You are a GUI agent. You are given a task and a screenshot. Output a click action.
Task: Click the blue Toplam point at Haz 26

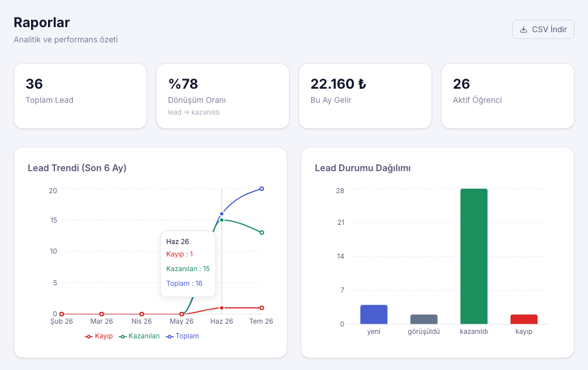222,214
